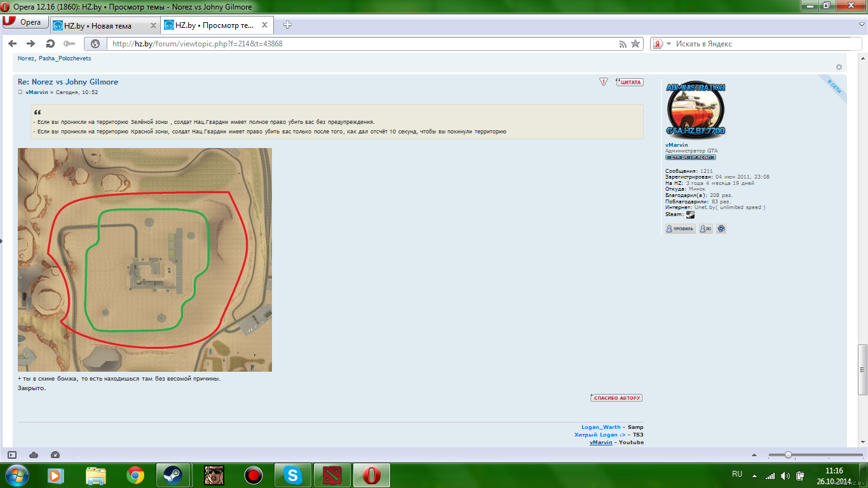868x488 pixels.
Task: Open the vMarvin name in the profile sidebar
Action: 676,145
